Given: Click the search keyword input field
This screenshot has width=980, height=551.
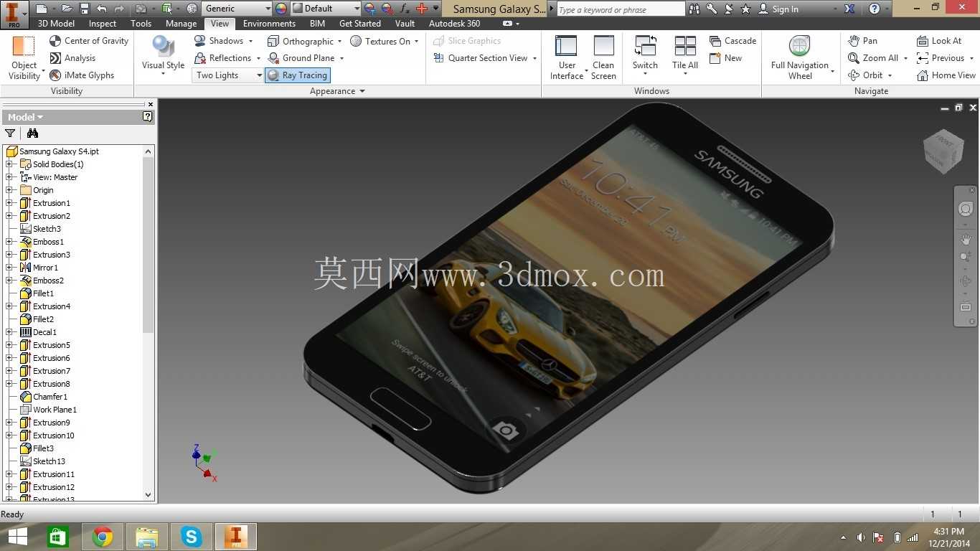Looking at the screenshot, I should [621, 9].
